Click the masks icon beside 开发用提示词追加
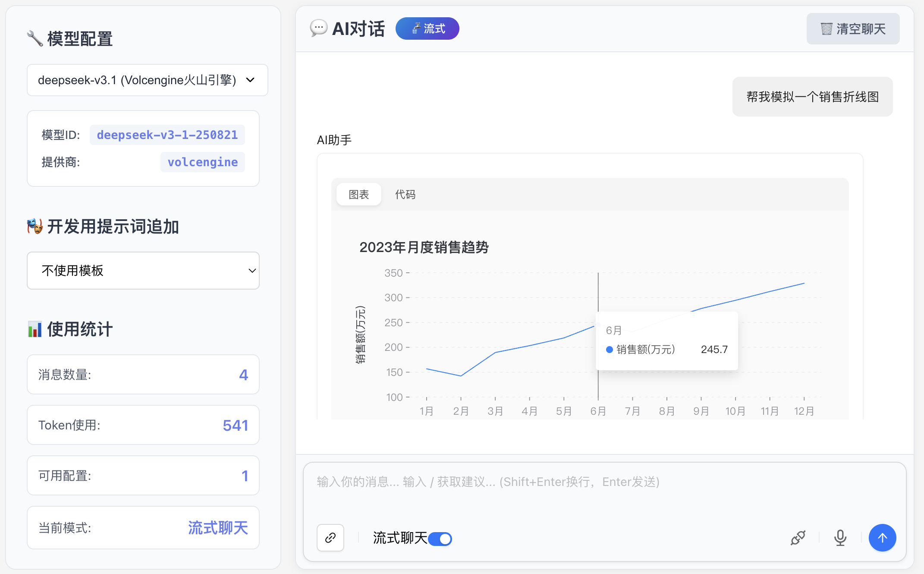Screen dimensions: 924x574 pos(35,227)
